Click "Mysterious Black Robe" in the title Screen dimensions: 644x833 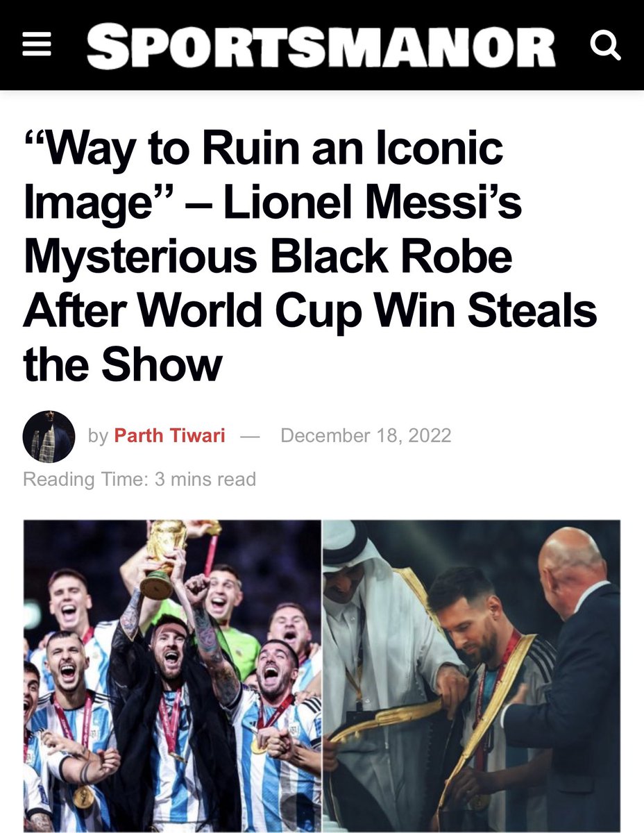coord(268,256)
